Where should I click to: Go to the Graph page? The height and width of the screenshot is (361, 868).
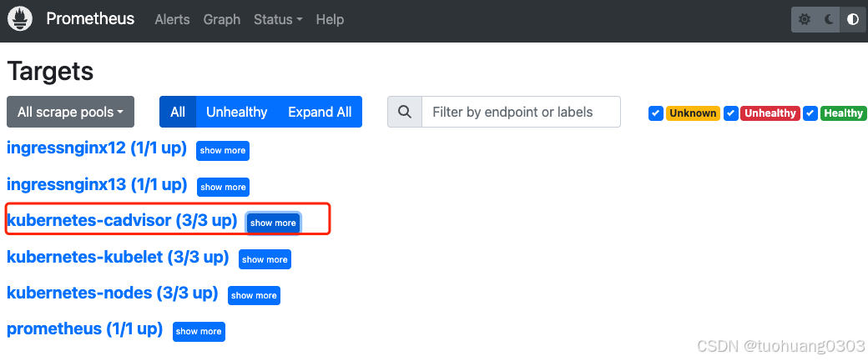pos(222,19)
